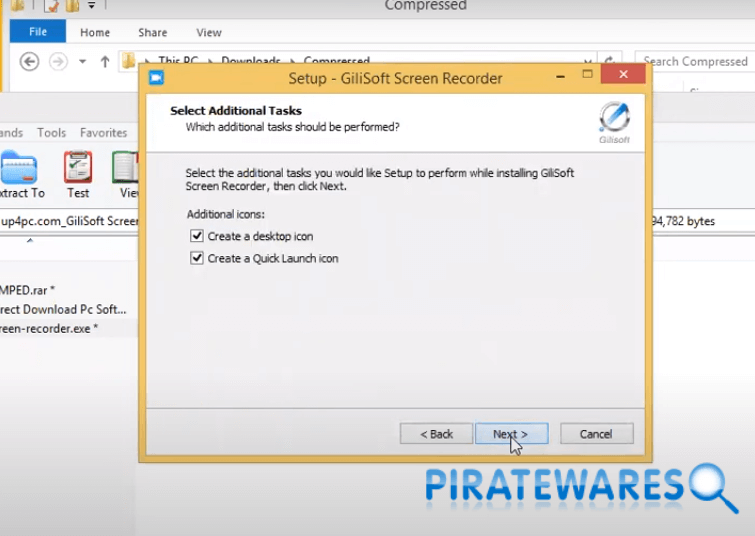Expand the Quick Access Toolbar dropdown
The height and width of the screenshot is (536, 755).
pos(90,6)
